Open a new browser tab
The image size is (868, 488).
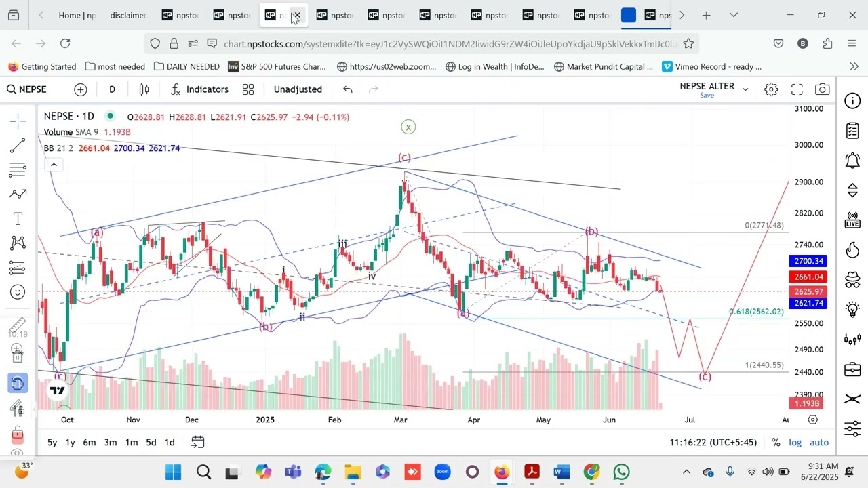pos(706,15)
